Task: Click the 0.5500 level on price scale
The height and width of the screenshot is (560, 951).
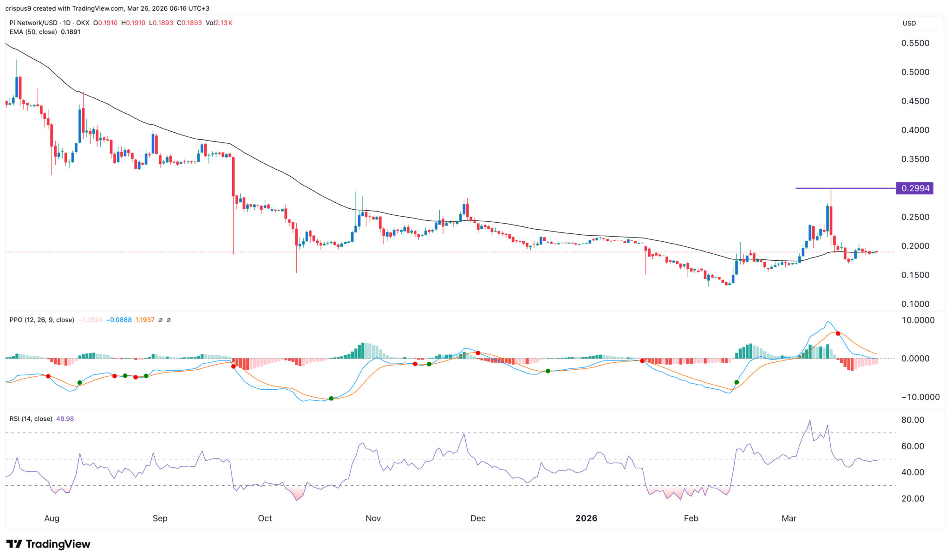Action: point(915,43)
